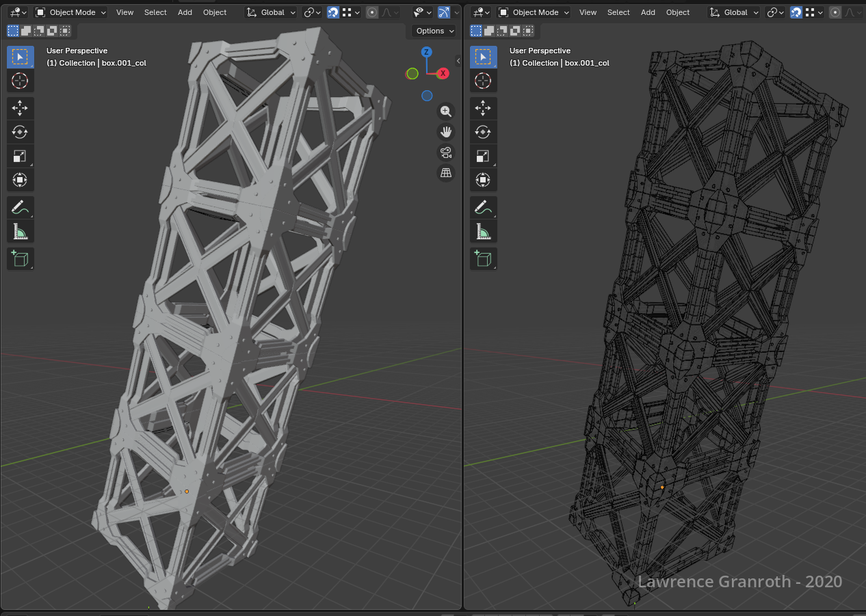Toggle perspective/orthographic grid icon in left viewport
866x616 pixels.
coord(446,173)
